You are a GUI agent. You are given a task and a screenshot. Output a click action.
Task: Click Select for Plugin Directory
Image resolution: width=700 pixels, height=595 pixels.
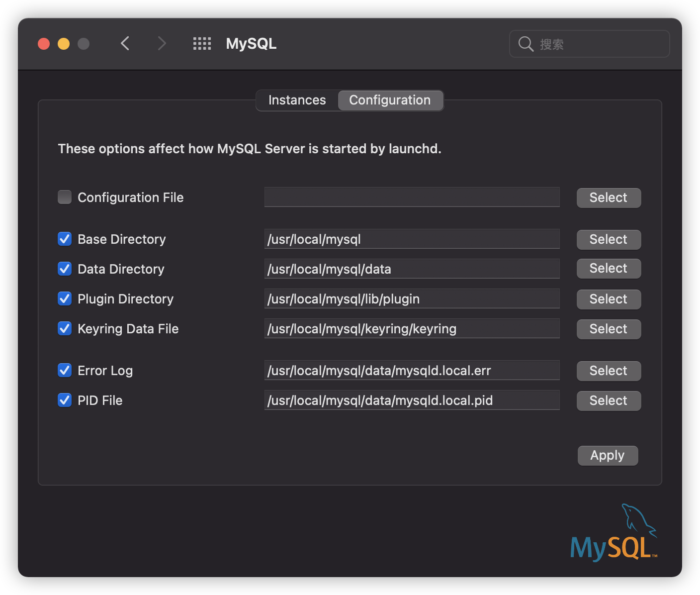(609, 299)
